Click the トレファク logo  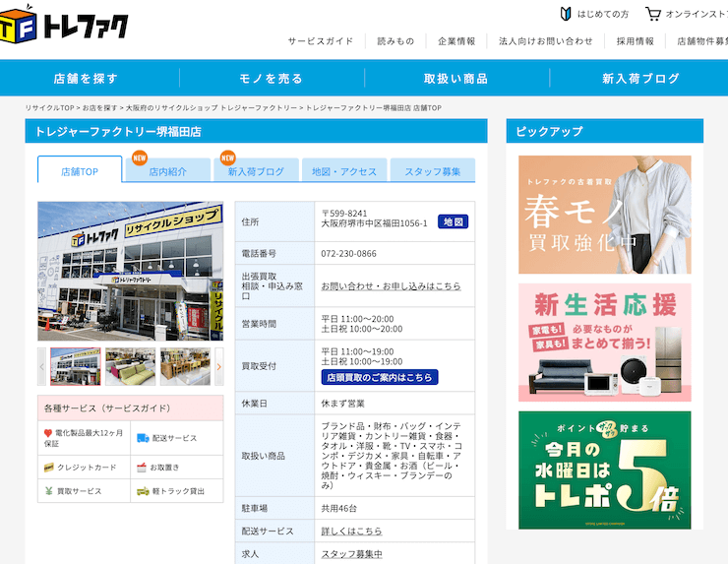point(64,25)
